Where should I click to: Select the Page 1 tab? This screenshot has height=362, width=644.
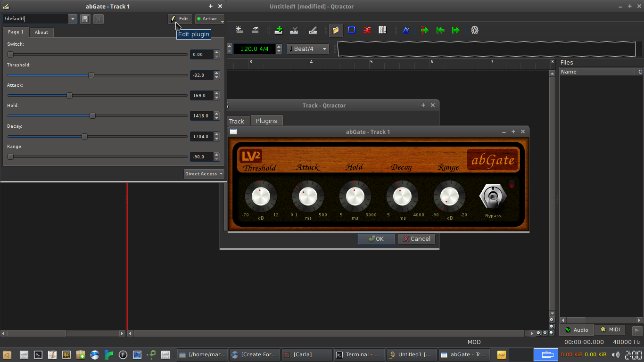16,32
